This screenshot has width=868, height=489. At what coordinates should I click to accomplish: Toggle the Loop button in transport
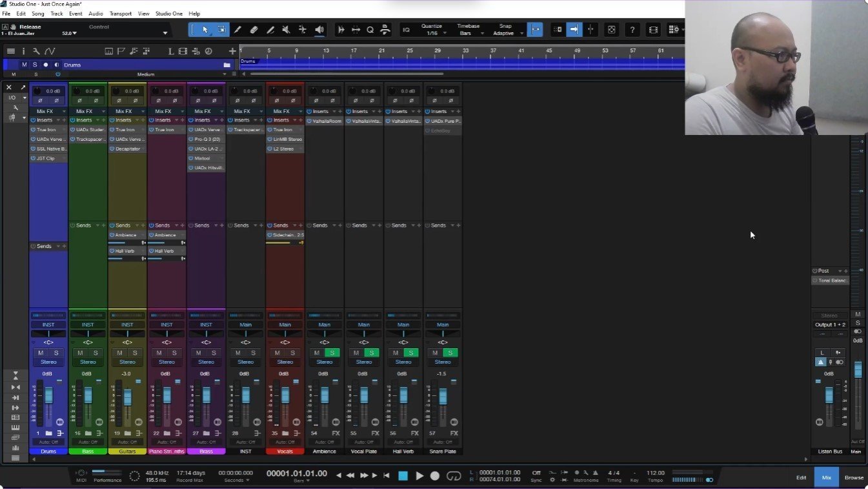coord(454,475)
